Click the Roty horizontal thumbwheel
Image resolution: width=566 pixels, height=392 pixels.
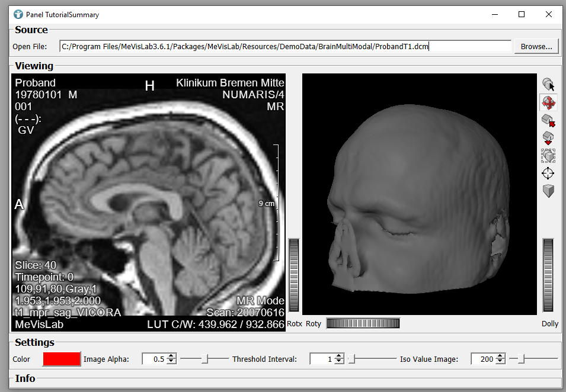(363, 323)
